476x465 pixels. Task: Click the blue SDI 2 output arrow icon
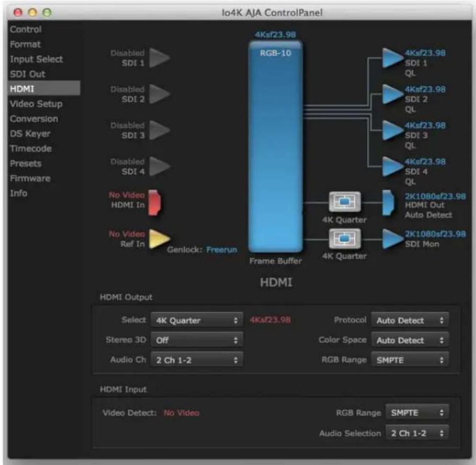(x=392, y=94)
